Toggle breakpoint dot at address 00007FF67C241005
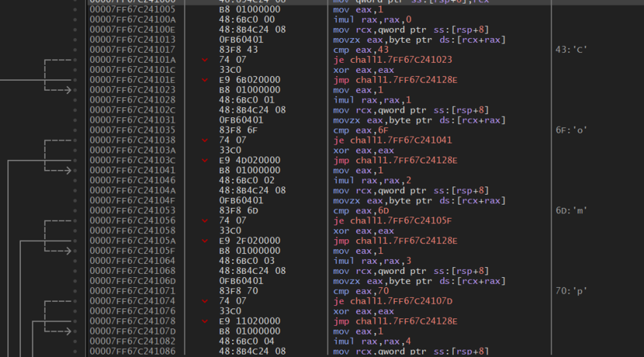644x357 pixels. coord(75,10)
